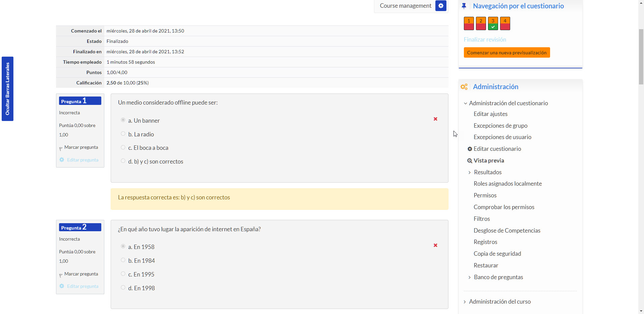Expand Banco de preguntas section

pyautogui.click(x=469, y=277)
